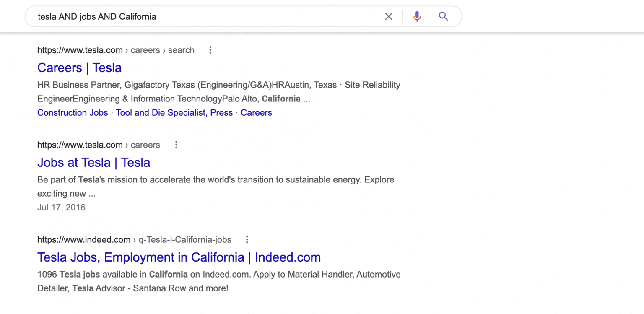Select the blue search lens icon on the right
644x314 pixels.
click(443, 16)
